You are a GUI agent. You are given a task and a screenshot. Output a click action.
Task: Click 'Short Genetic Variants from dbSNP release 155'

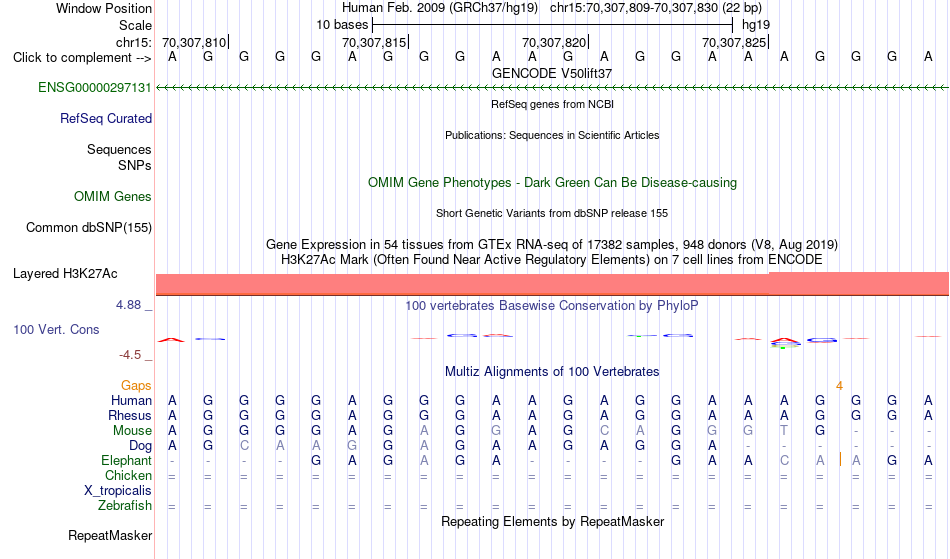pos(552,213)
